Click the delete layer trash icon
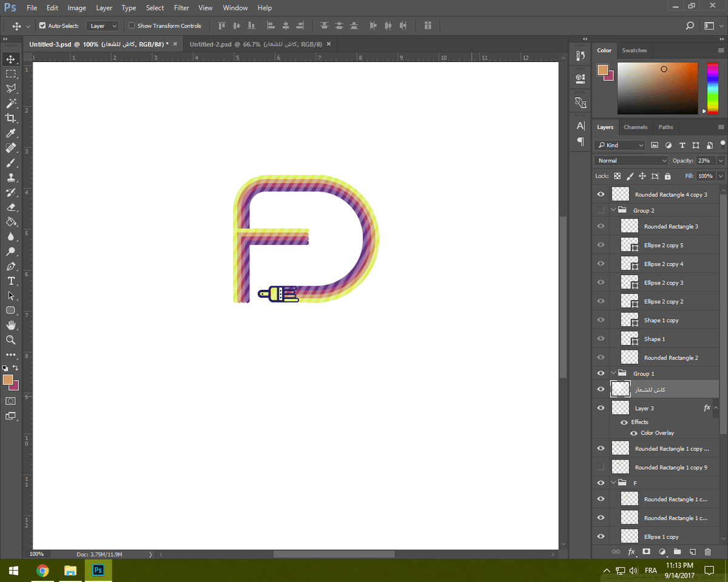Image resolution: width=728 pixels, height=582 pixels. click(707, 552)
